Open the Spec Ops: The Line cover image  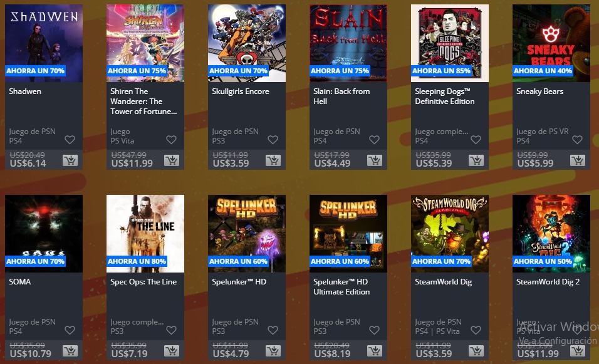[x=145, y=233]
